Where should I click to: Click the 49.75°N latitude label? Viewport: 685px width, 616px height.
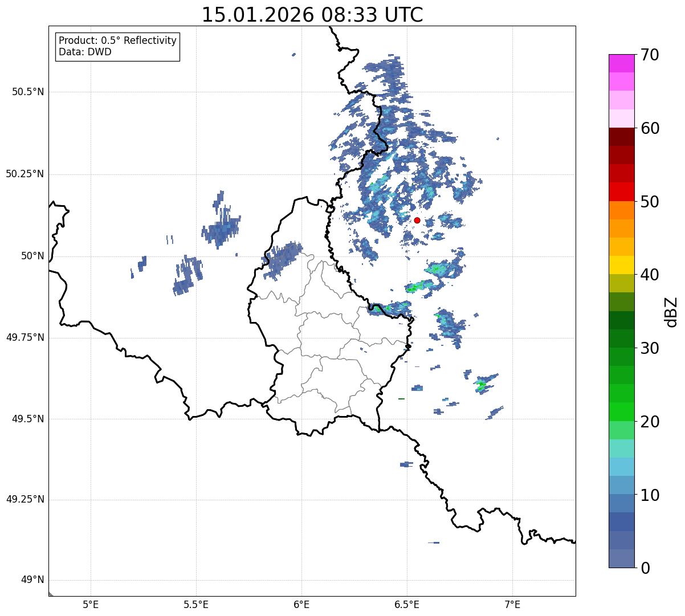tap(25, 337)
